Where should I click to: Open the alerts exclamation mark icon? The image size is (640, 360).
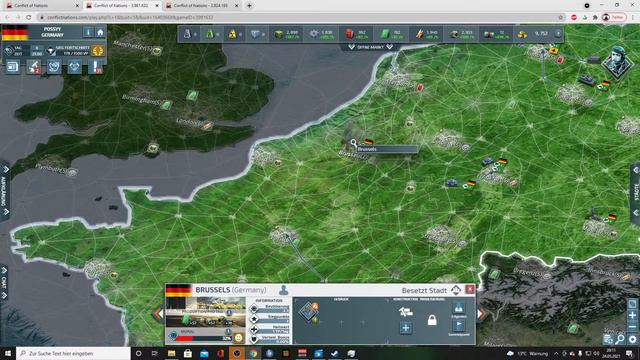(x=96, y=67)
